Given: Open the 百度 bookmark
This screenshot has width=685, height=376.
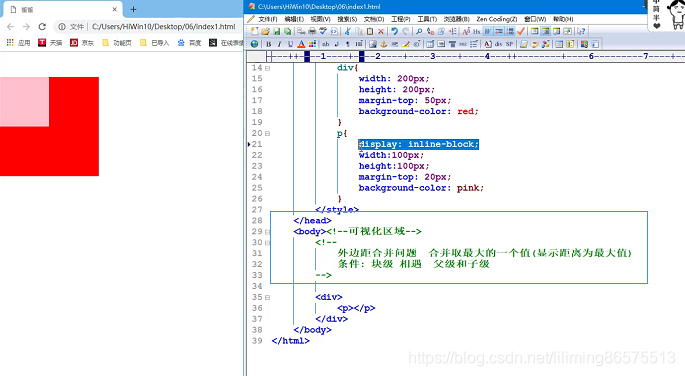Looking at the screenshot, I should click(x=189, y=43).
